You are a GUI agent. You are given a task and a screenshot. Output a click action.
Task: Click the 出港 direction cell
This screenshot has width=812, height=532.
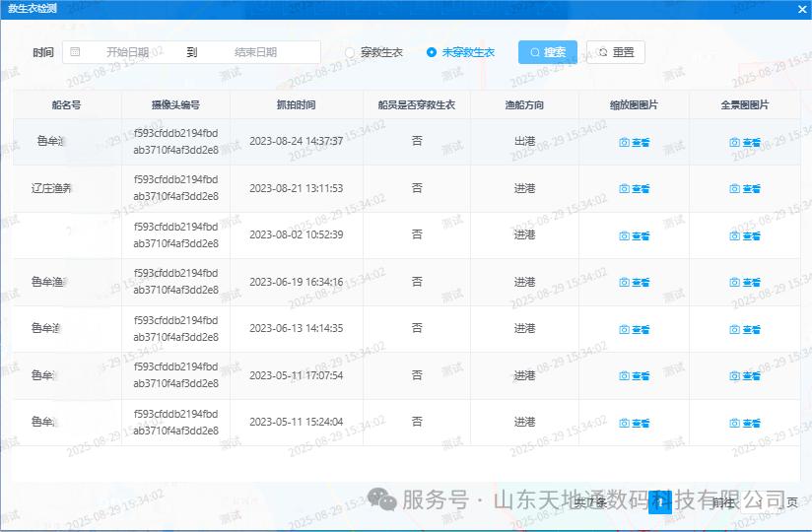(x=524, y=141)
